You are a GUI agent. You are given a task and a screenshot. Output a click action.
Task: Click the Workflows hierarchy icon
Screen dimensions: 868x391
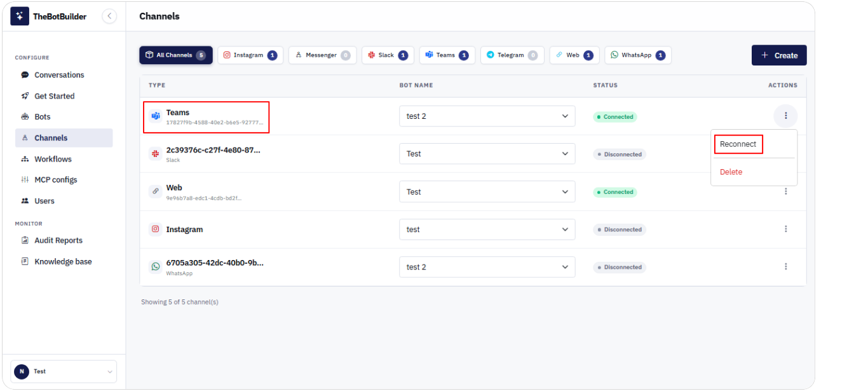[25, 159]
